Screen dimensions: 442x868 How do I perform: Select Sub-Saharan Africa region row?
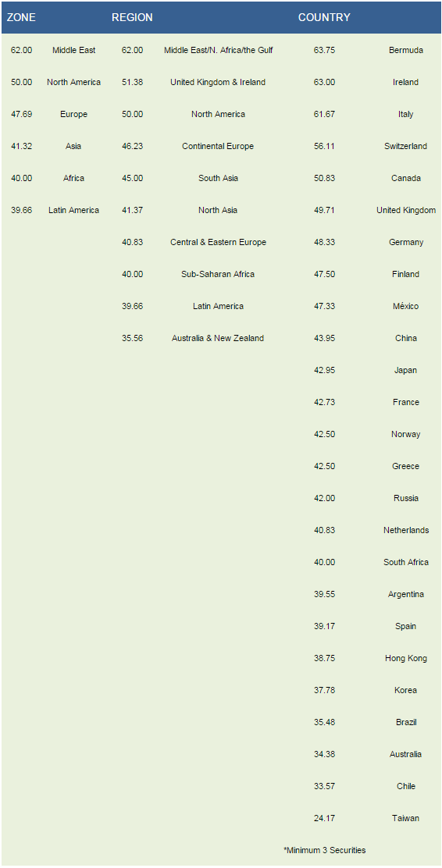point(218,274)
